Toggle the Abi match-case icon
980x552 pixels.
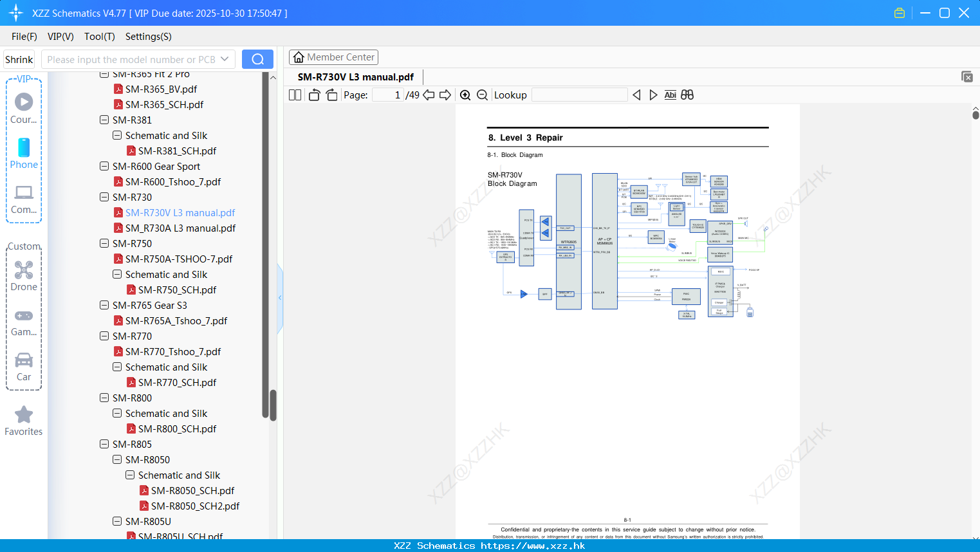pyautogui.click(x=670, y=95)
